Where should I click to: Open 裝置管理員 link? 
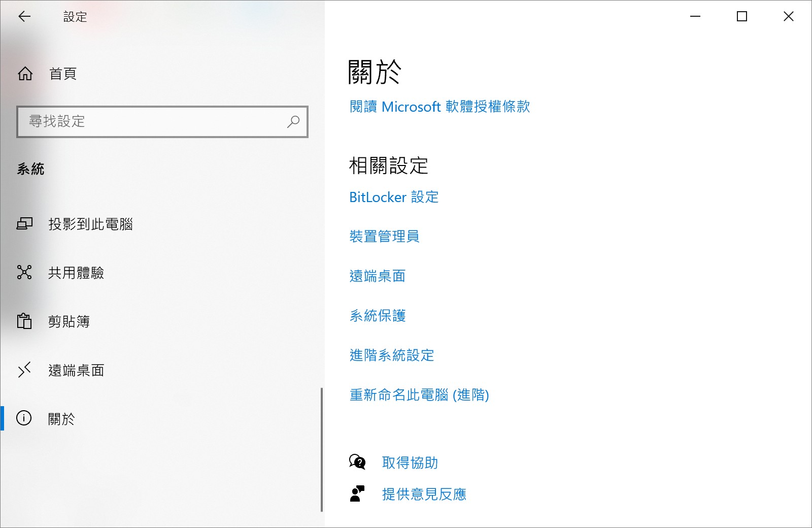[384, 237]
